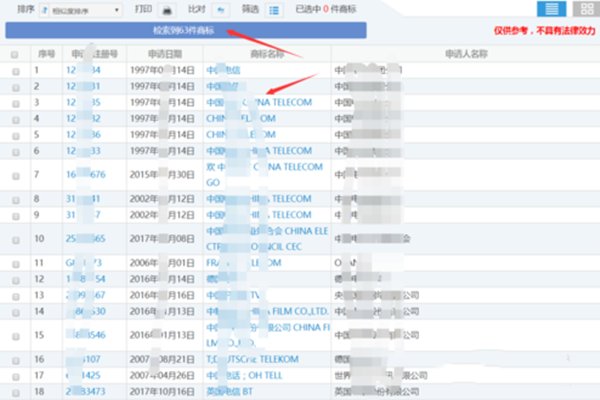The width and height of the screenshot is (600, 400).
Task: Open row 7 trademark name ending NA TELECOM GO
Action: coord(264,175)
